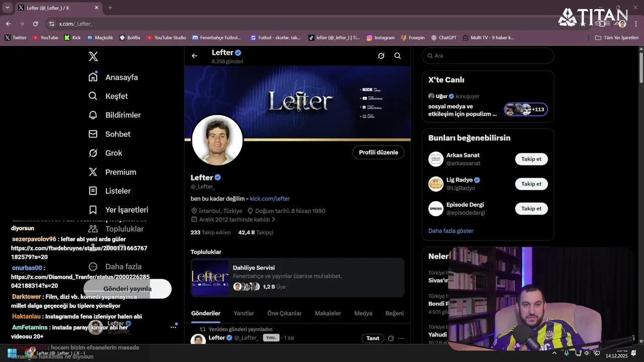
Task: Select Yanıtlar tab
Action: 244,313
